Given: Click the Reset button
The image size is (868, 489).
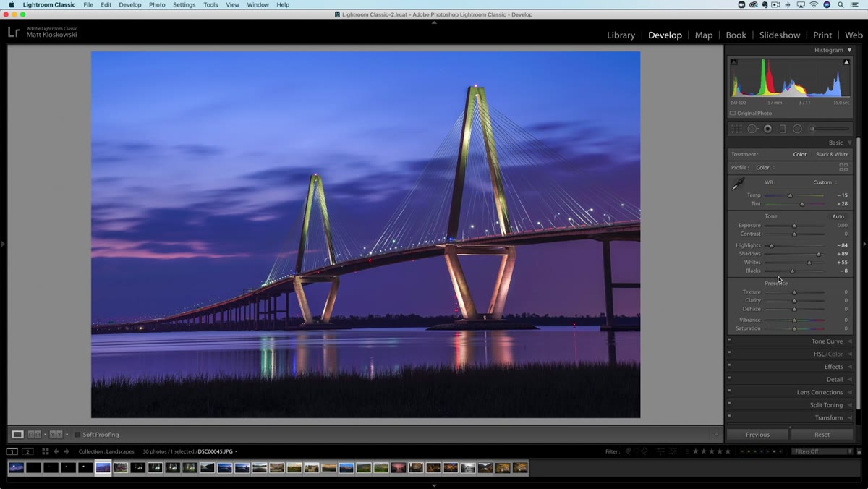Looking at the screenshot, I should (822, 435).
